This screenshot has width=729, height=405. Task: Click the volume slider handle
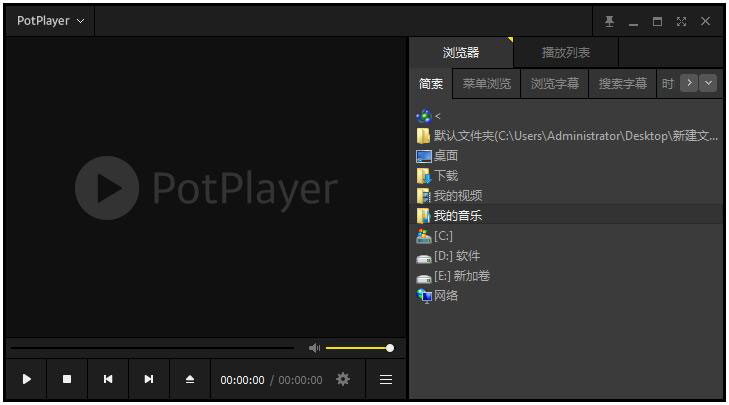(390, 348)
